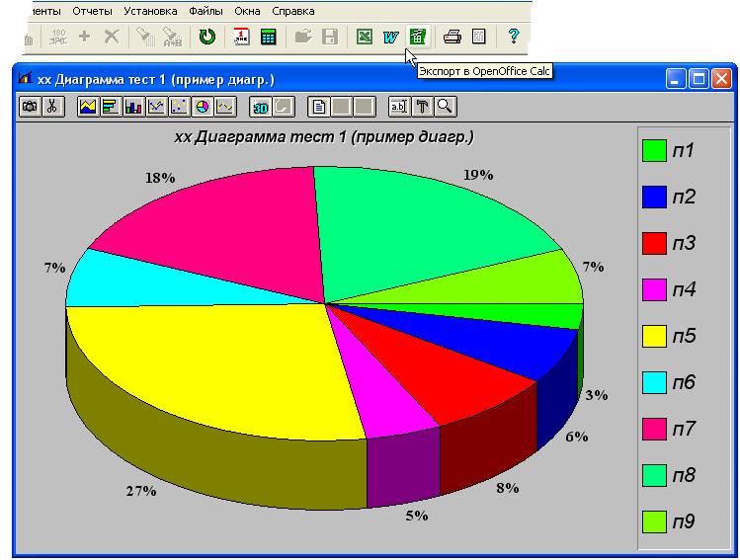Click the magenta 5% pie slice
Viewport: 740px width, 560px height.
tap(384, 401)
